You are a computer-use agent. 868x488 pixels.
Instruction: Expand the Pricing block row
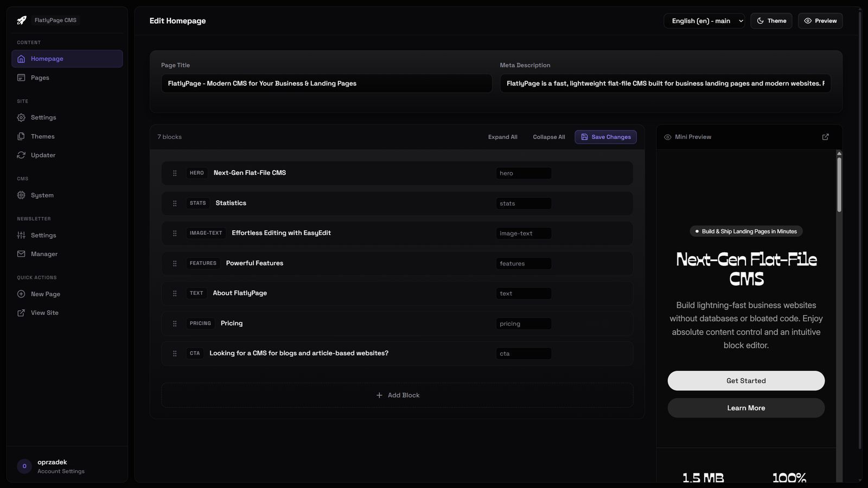397,324
